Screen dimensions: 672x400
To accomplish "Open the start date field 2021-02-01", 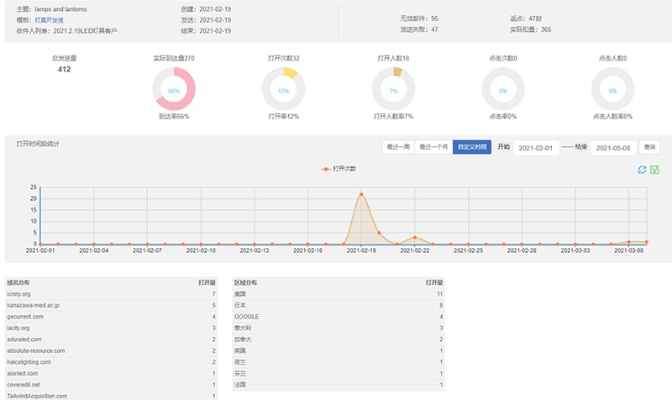I will point(535,147).
